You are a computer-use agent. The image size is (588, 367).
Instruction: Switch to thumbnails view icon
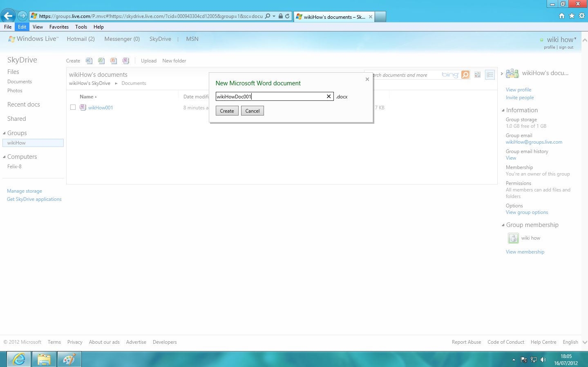coord(477,75)
